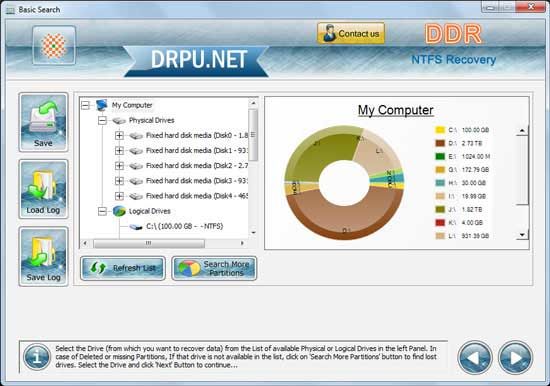This screenshot has width=550, height=386.
Task: Go back with the left arrow button
Action: click(x=475, y=358)
